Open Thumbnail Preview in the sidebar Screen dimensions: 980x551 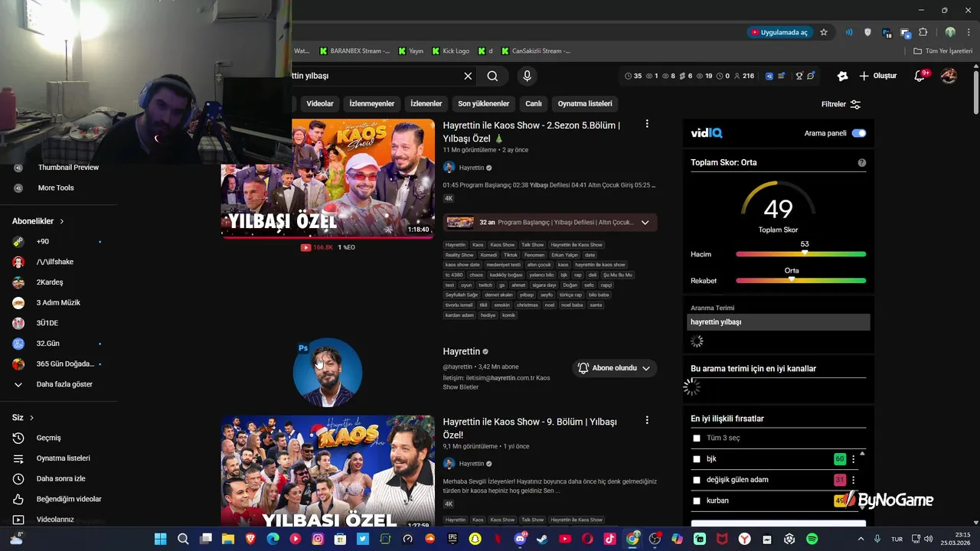click(68, 168)
